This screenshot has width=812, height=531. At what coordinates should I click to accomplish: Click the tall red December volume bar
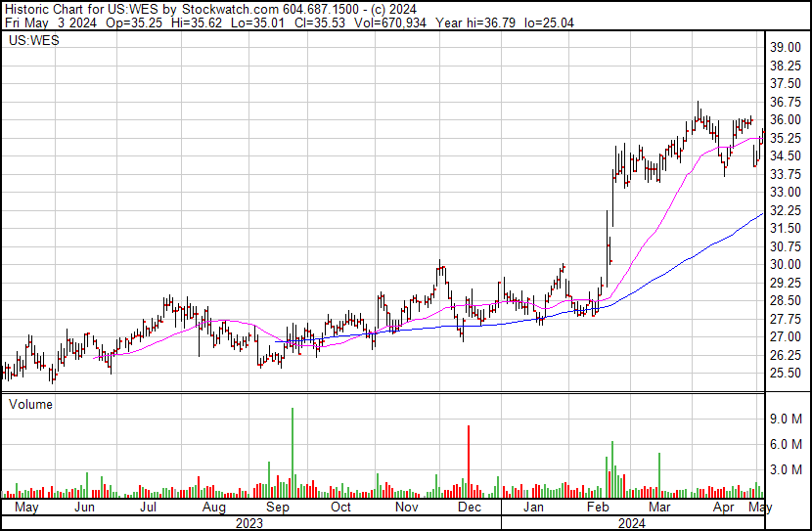pos(469,462)
